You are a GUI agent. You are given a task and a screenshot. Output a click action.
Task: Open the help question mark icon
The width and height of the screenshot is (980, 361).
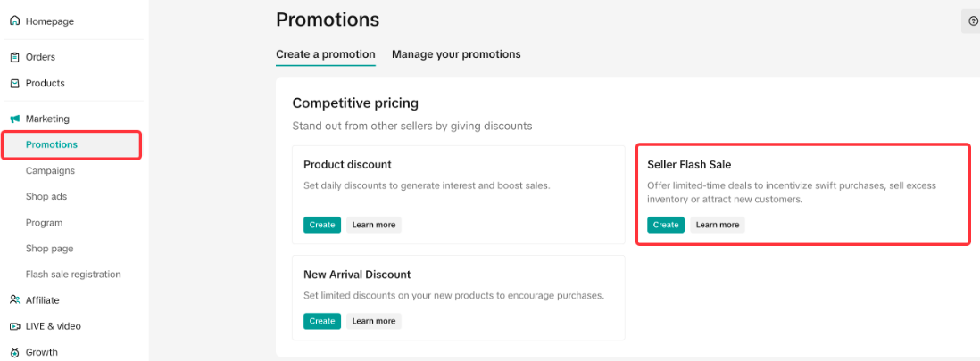click(x=973, y=21)
